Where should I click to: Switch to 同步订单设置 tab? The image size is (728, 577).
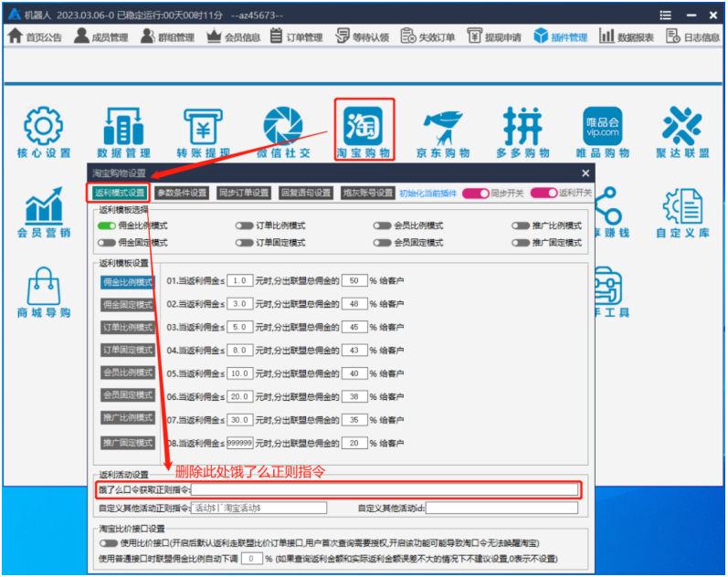coord(244,193)
